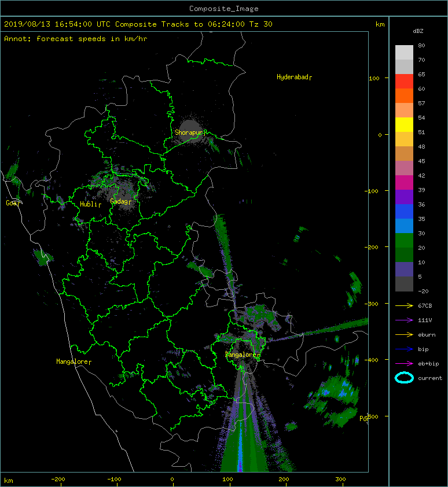This screenshot has height=487, width=448.
Task: Click the eburn legend label
Action: pyautogui.click(x=427, y=335)
